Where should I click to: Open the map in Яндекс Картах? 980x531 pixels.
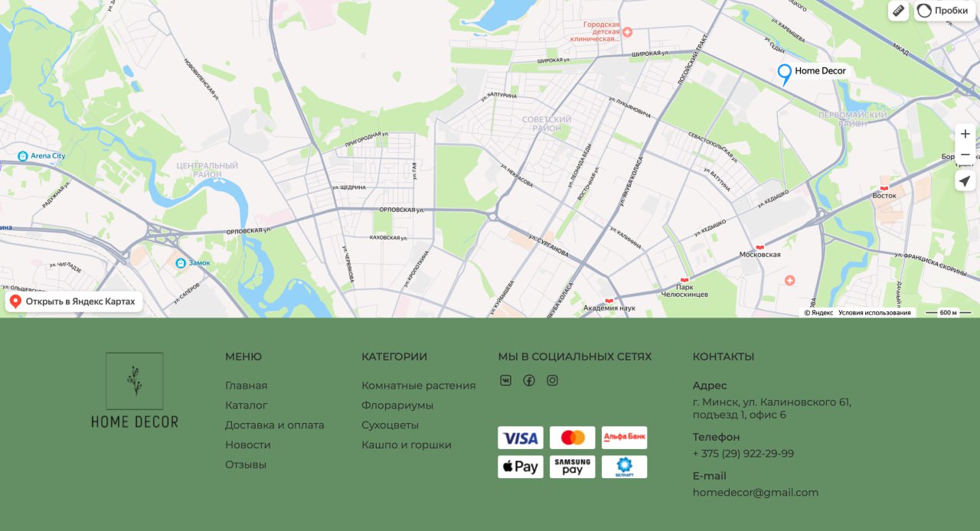[73, 301]
